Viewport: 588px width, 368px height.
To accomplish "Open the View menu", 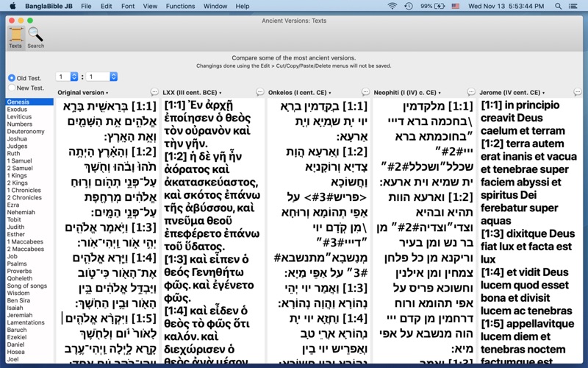I will coord(150,6).
